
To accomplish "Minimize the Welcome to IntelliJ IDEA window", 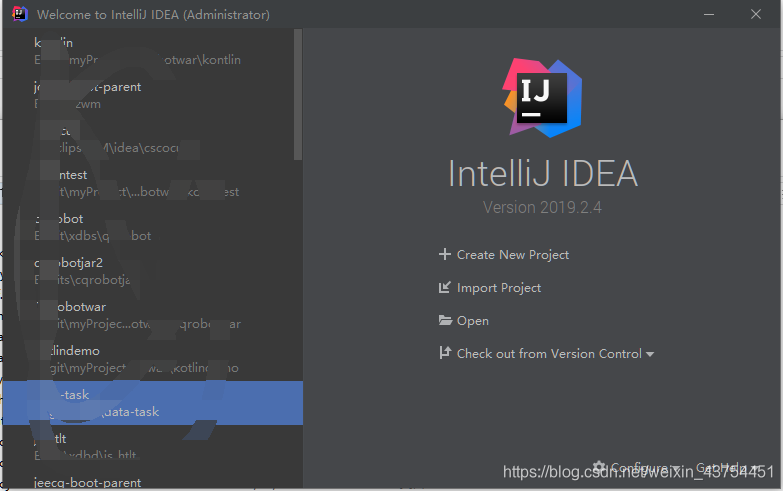I will tap(709, 15).
